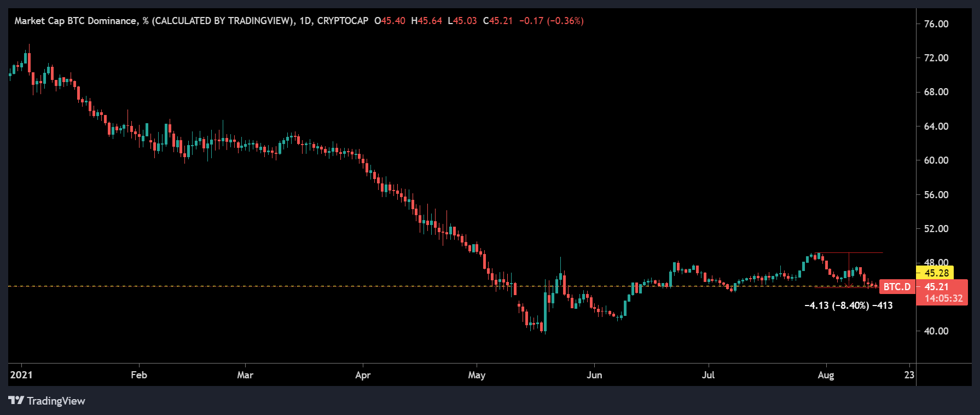Click the BTC.D symbol price label
The width and height of the screenshot is (980, 415).
click(x=897, y=287)
